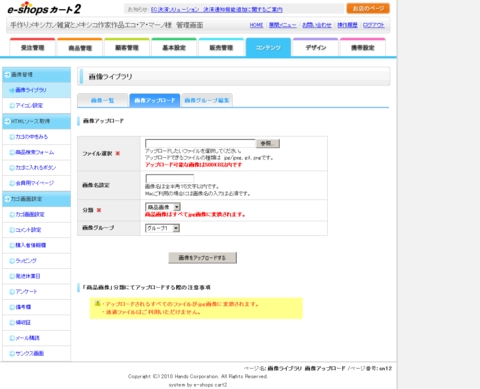Click the arrow icon beside 備考欄
Viewport: 480px width, 389px height.
pyautogui.click(x=12, y=307)
